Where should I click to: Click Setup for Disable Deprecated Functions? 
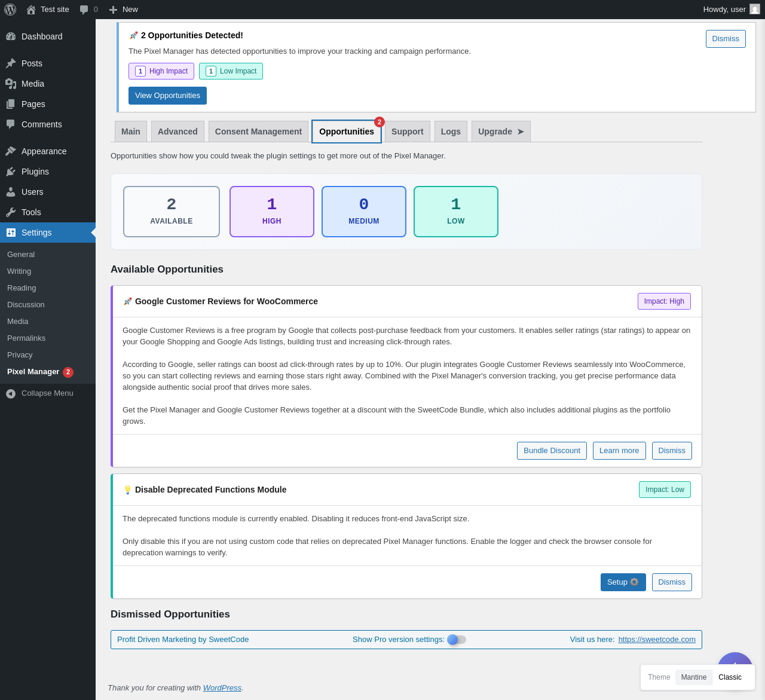(x=623, y=582)
